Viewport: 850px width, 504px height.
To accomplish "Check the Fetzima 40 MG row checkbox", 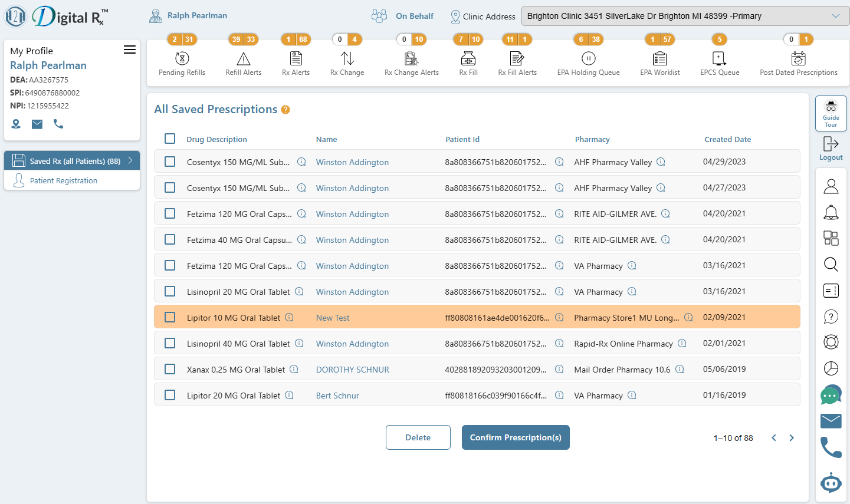I will click(x=170, y=239).
